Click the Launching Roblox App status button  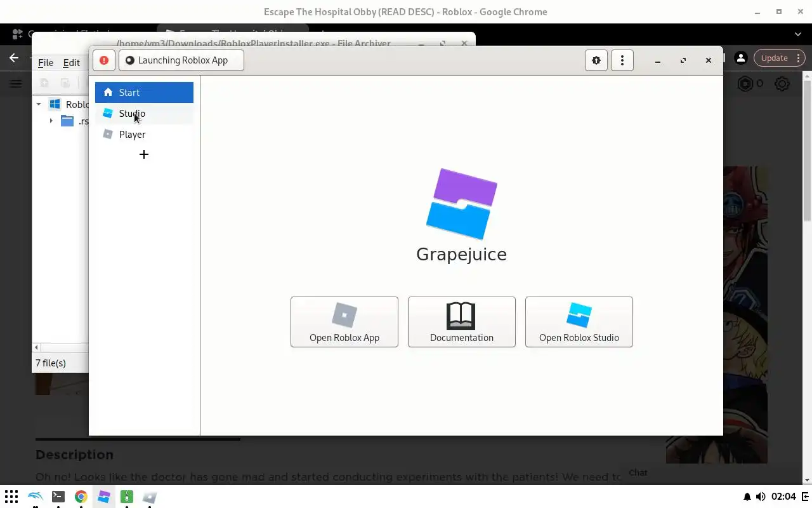pyautogui.click(x=181, y=60)
